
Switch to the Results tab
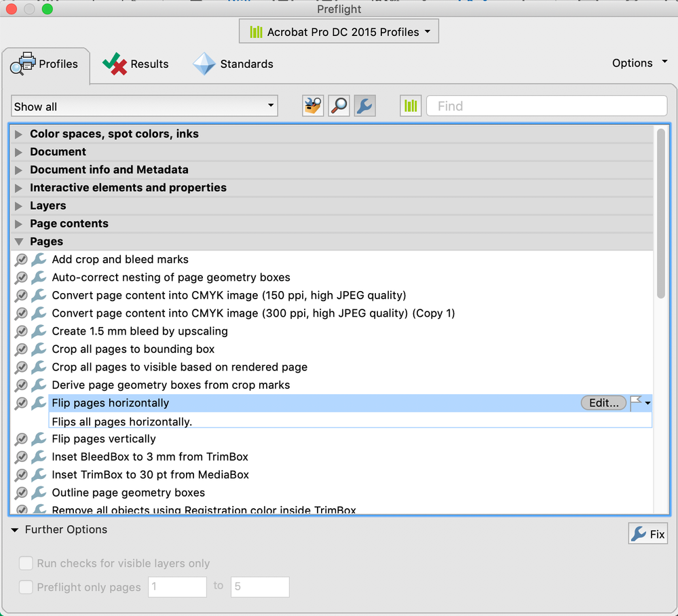[136, 64]
